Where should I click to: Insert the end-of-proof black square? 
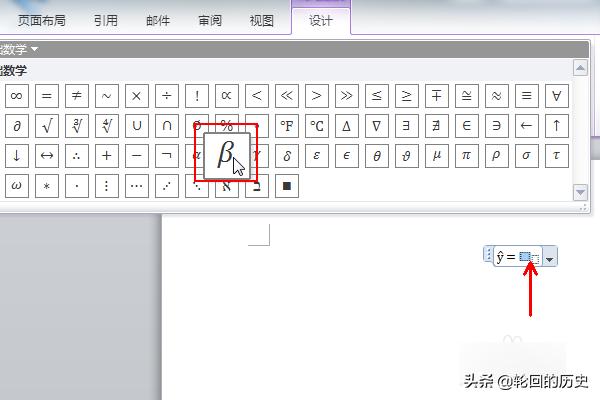pyautogui.click(x=287, y=186)
